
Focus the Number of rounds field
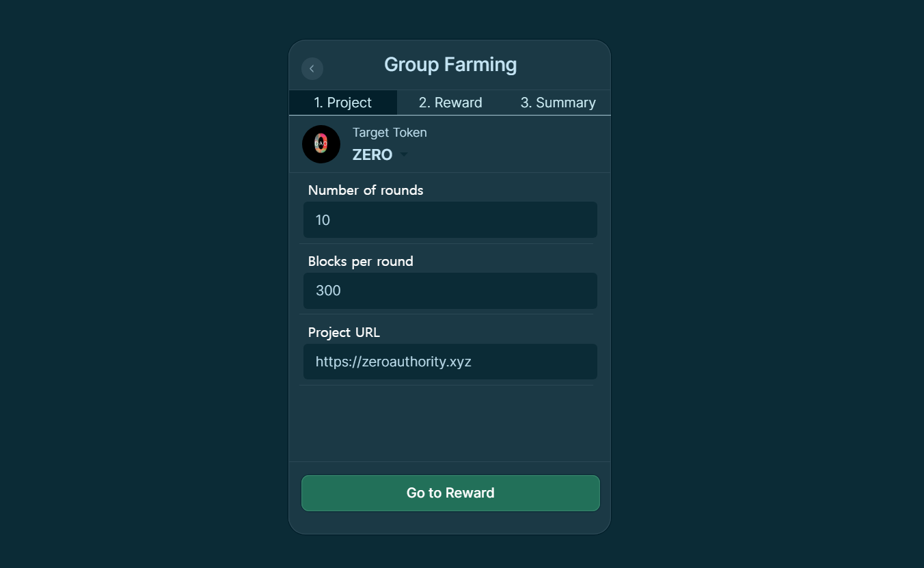point(450,219)
